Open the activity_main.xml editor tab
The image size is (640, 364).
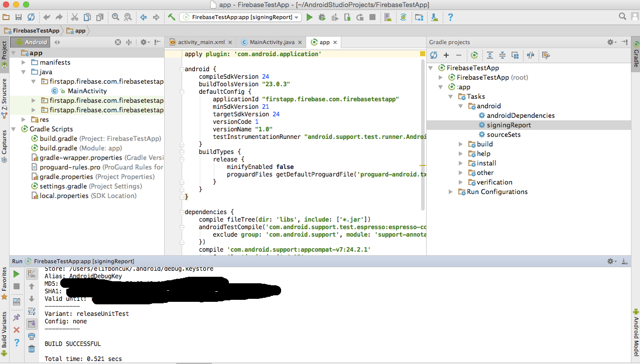(x=201, y=42)
